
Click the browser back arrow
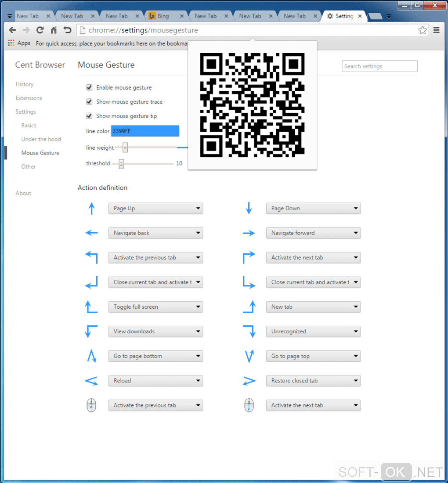12,30
